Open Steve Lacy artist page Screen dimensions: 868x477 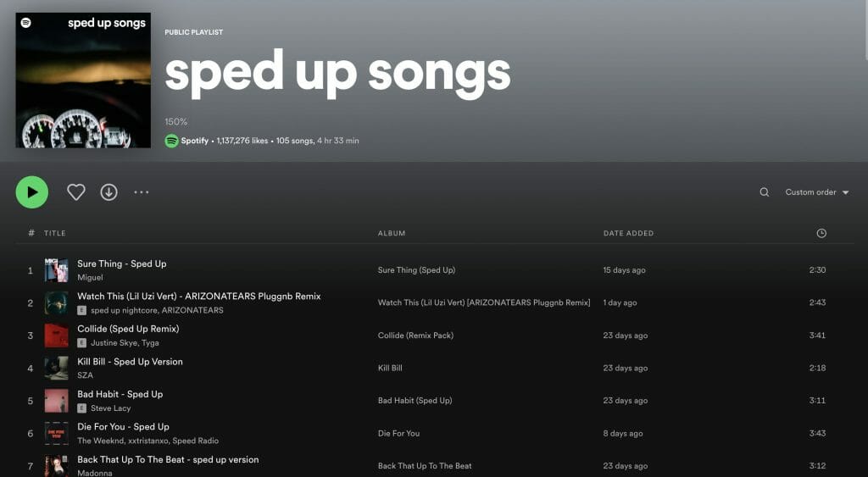[111, 408]
